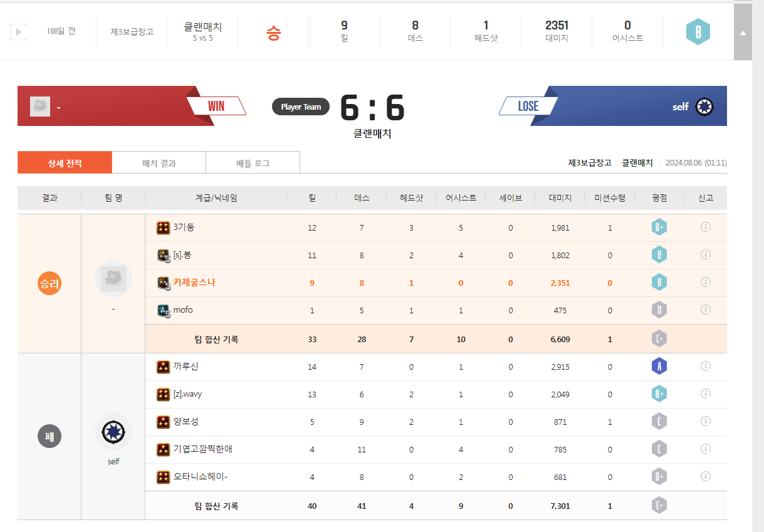Open player profile 카제굴스나
Image resolution: width=764 pixels, height=532 pixels.
pos(194,283)
